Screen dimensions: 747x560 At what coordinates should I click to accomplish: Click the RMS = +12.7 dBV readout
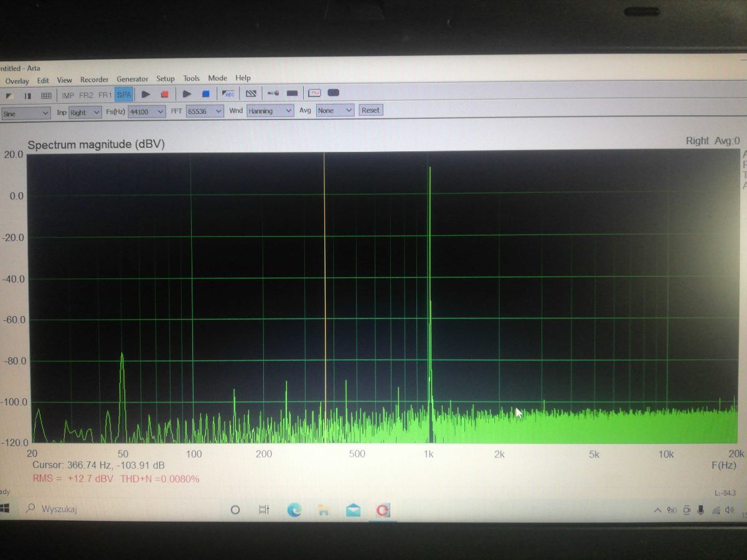(x=73, y=479)
